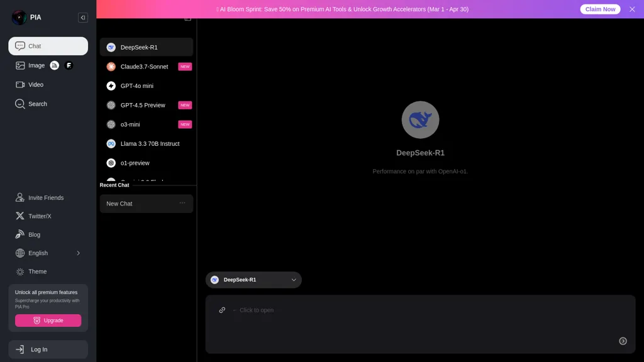The width and height of the screenshot is (644, 362).
Task: Open the Chat section
Action: (x=48, y=46)
